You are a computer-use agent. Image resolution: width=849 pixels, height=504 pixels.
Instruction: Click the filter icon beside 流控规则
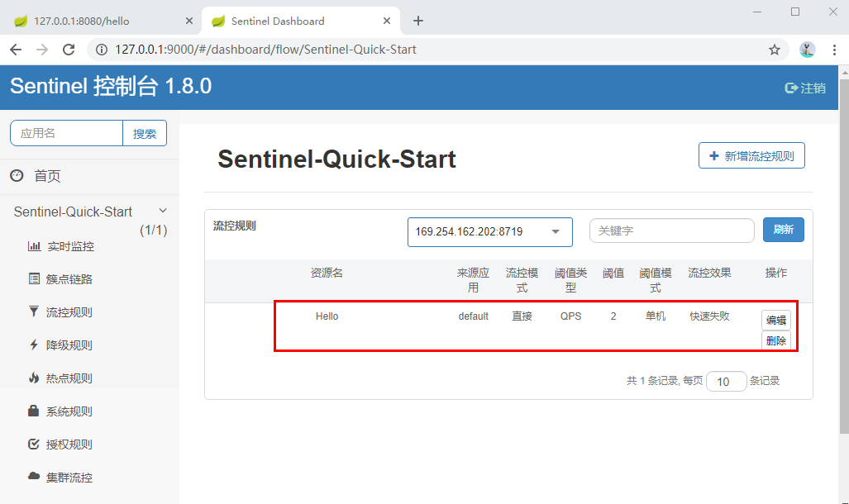point(34,311)
